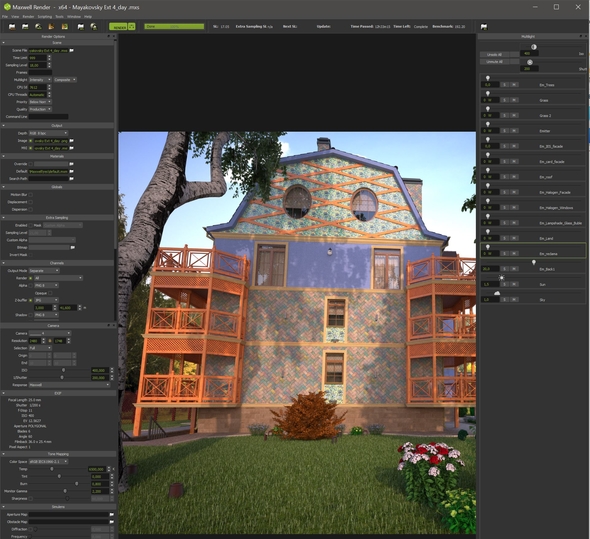Screen dimensions: 590x539
Task: Browse for MXI output path folder icon
Action: pyautogui.click(x=71, y=148)
